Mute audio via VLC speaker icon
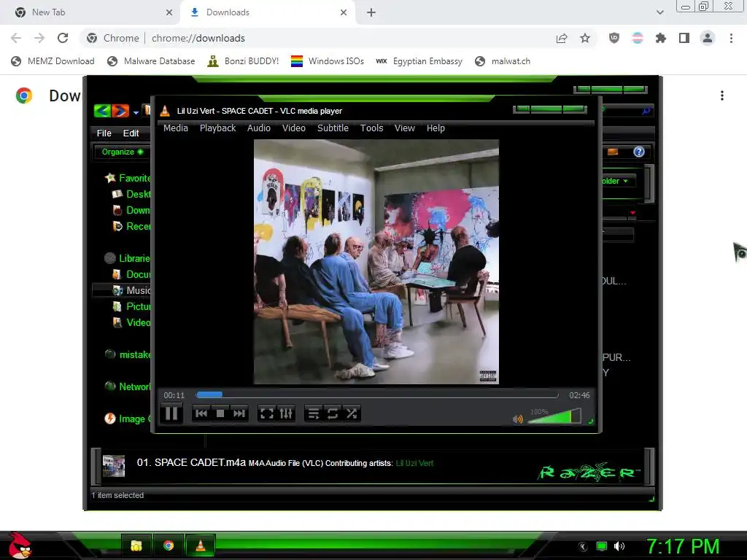The width and height of the screenshot is (747, 560). coord(518,419)
